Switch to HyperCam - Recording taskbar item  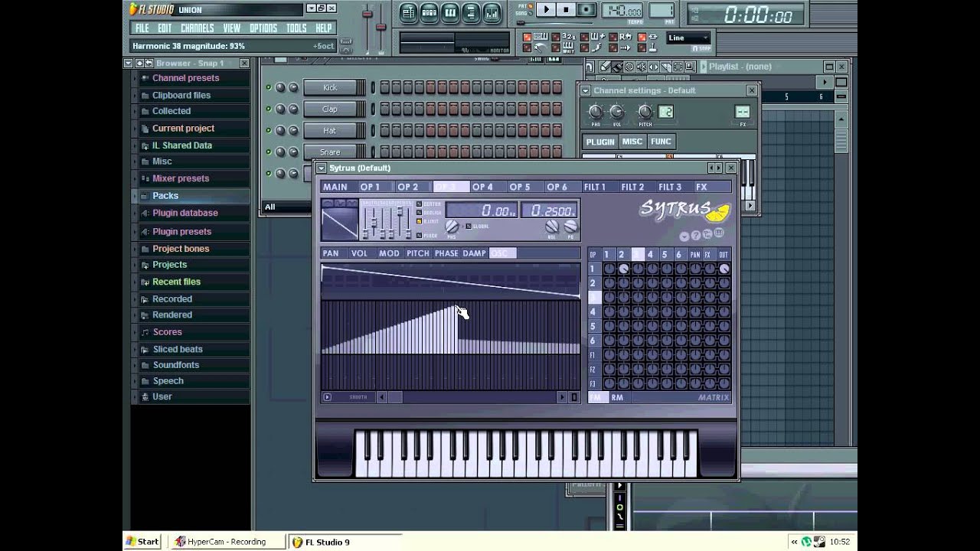pos(227,542)
